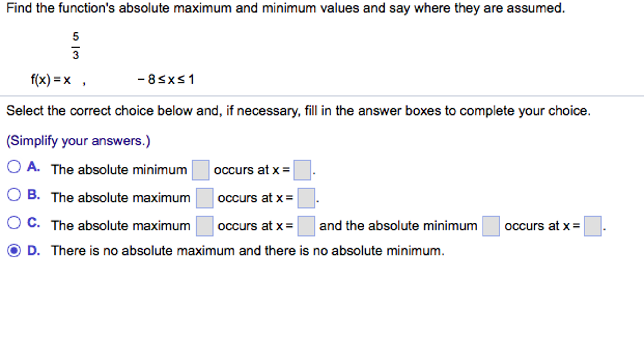Click the x-value box in choice A
The width and height of the screenshot is (644, 362).
(x=302, y=169)
